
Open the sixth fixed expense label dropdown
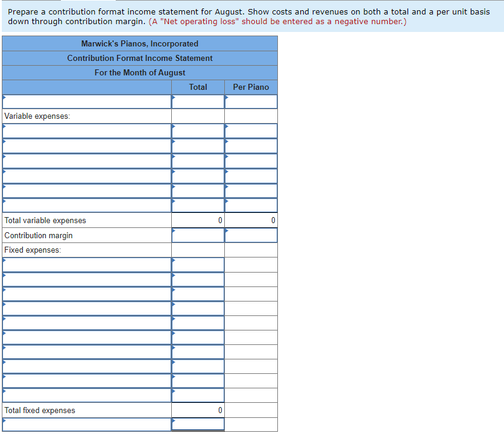tap(87, 337)
